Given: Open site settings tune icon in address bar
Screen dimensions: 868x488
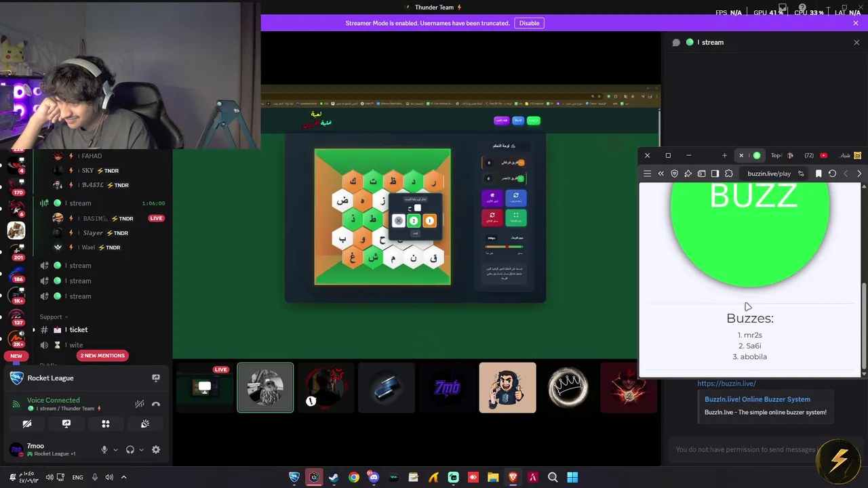Looking at the screenshot, I should 801,174.
